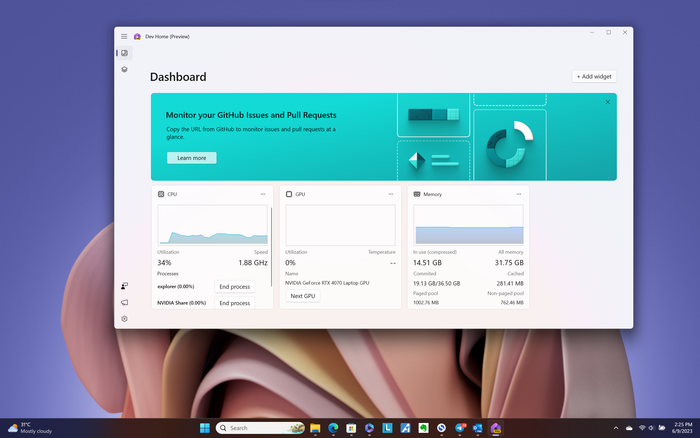
Task: Open the battery tray icon
Action: coord(662,428)
